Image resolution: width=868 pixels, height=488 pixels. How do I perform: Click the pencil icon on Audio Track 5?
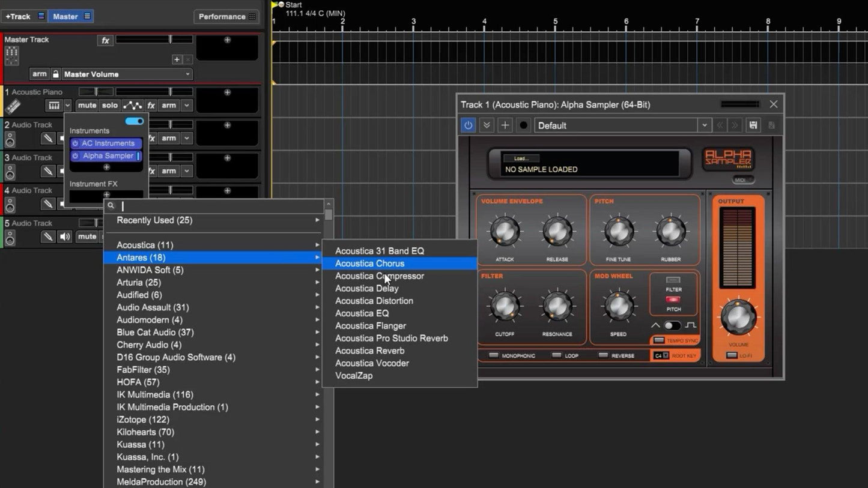(47, 236)
